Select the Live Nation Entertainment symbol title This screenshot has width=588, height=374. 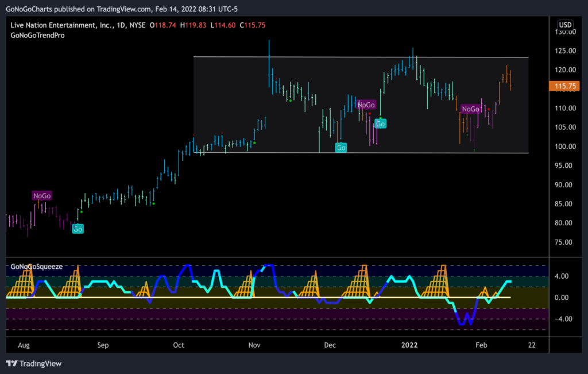click(78, 25)
